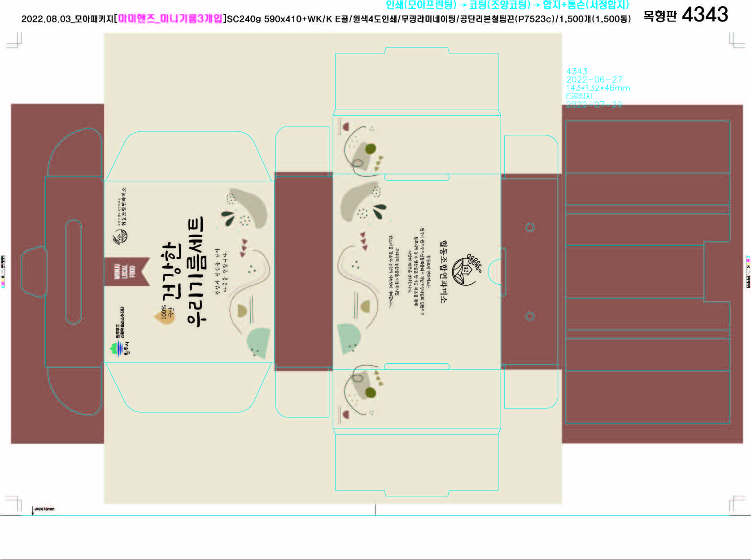Click the upper circular hole on right flap
751x560 pixels.
[530, 227]
